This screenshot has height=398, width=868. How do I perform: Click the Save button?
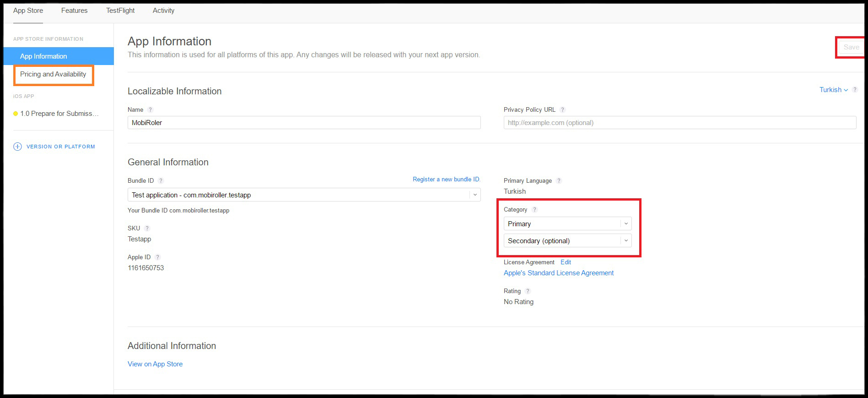click(851, 47)
